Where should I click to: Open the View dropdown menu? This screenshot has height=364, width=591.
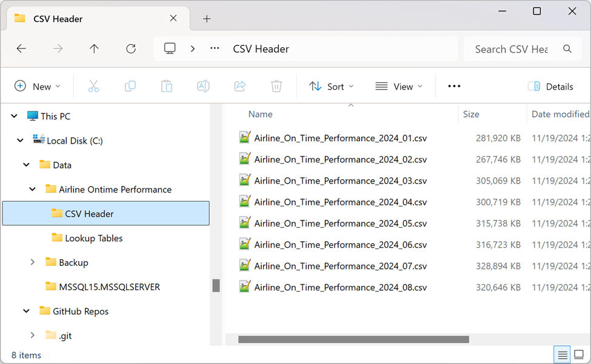tap(399, 87)
